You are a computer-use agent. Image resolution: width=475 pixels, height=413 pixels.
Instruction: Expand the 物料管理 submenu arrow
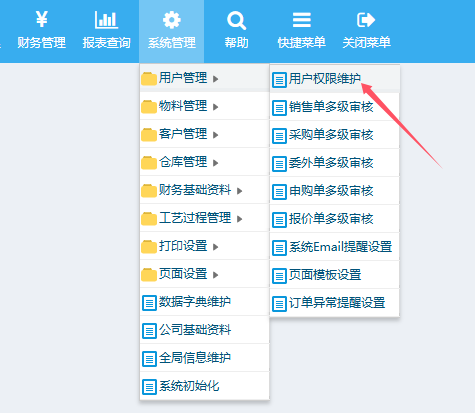click(x=216, y=107)
